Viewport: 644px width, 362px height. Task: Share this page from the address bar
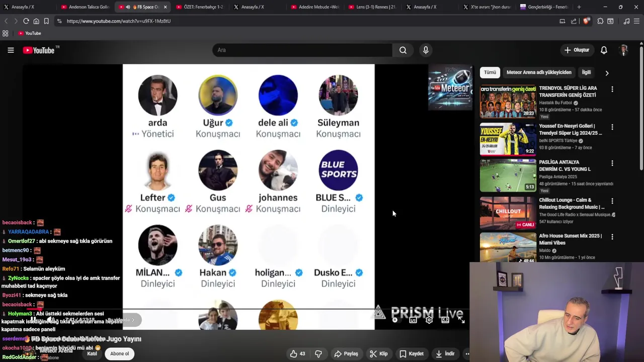tap(574, 21)
